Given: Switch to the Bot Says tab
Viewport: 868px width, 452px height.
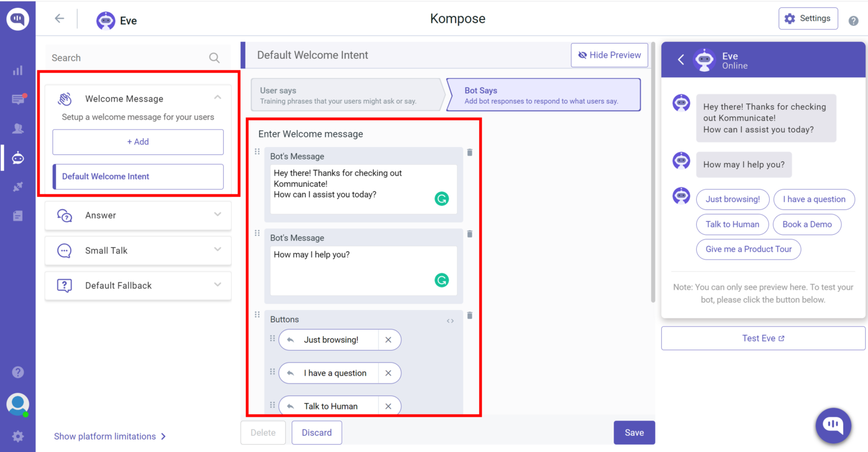Looking at the screenshot, I should pyautogui.click(x=543, y=94).
